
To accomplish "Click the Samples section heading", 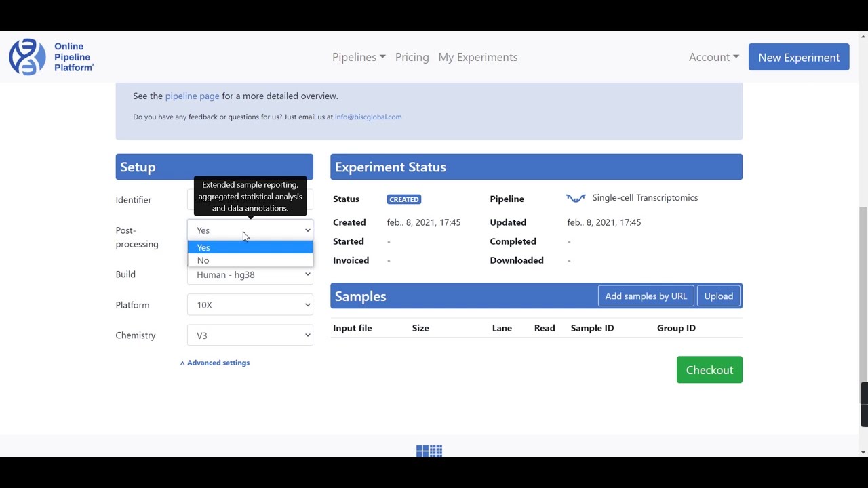I will (x=360, y=296).
